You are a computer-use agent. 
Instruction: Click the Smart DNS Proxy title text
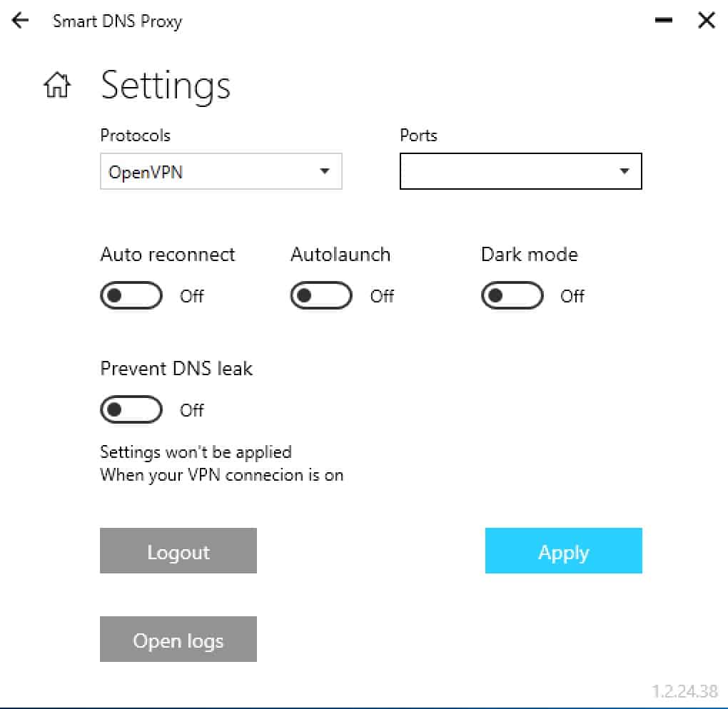tap(118, 21)
